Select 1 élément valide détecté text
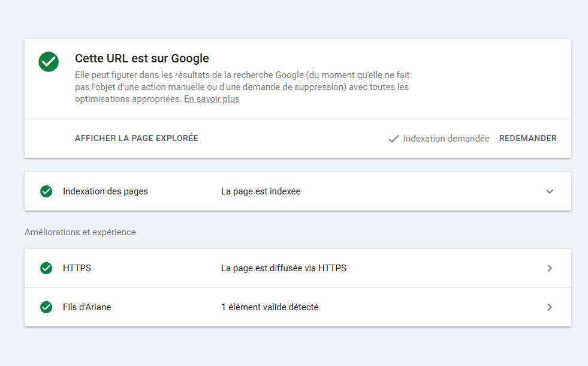 click(x=270, y=307)
